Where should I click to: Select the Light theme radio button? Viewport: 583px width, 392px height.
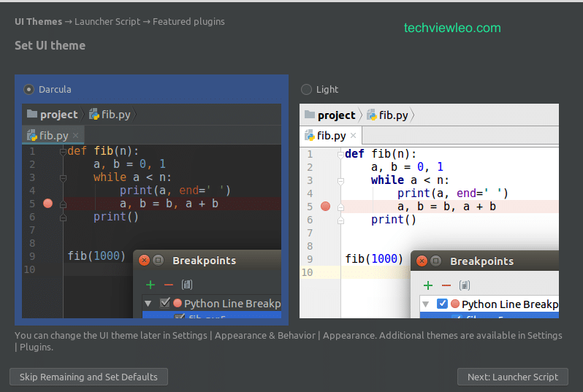(x=306, y=90)
